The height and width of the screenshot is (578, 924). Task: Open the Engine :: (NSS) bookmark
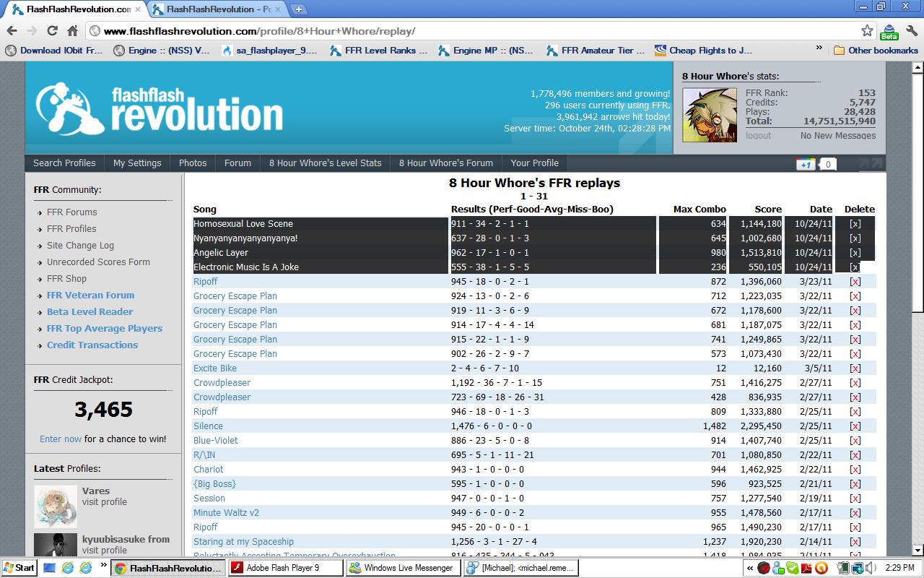coord(162,51)
